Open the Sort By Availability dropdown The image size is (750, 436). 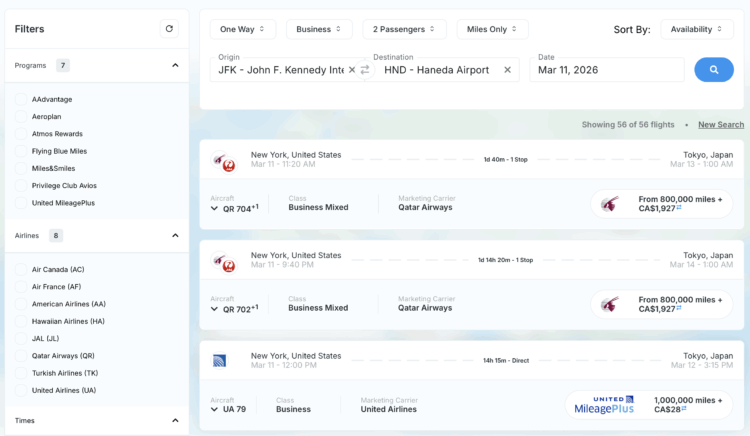pyautogui.click(x=697, y=29)
